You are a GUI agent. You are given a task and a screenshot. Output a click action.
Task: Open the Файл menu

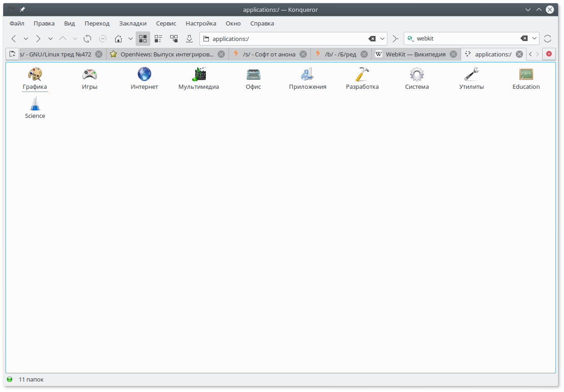[17, 23]
